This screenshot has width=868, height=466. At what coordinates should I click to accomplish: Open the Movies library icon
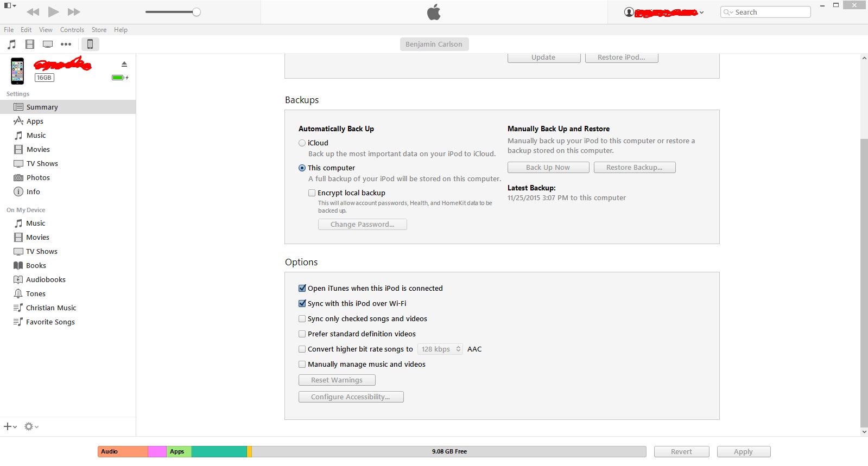tap(30, 44)
